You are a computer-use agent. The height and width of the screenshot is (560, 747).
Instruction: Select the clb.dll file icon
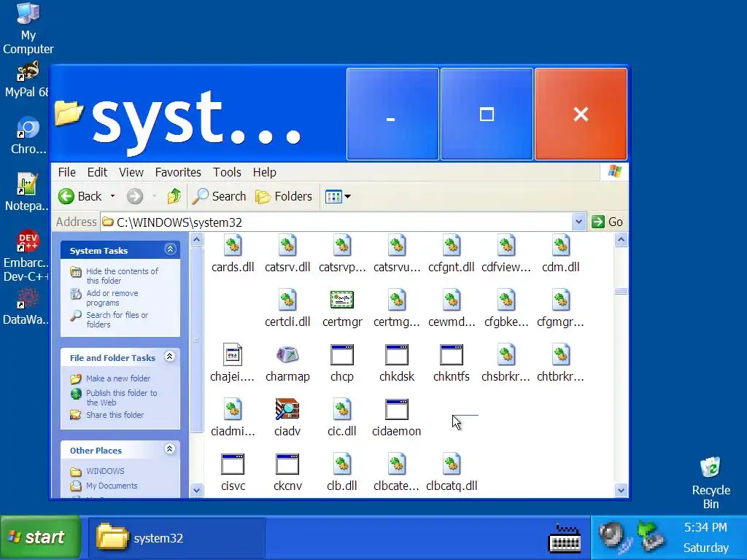click(342, 464)
